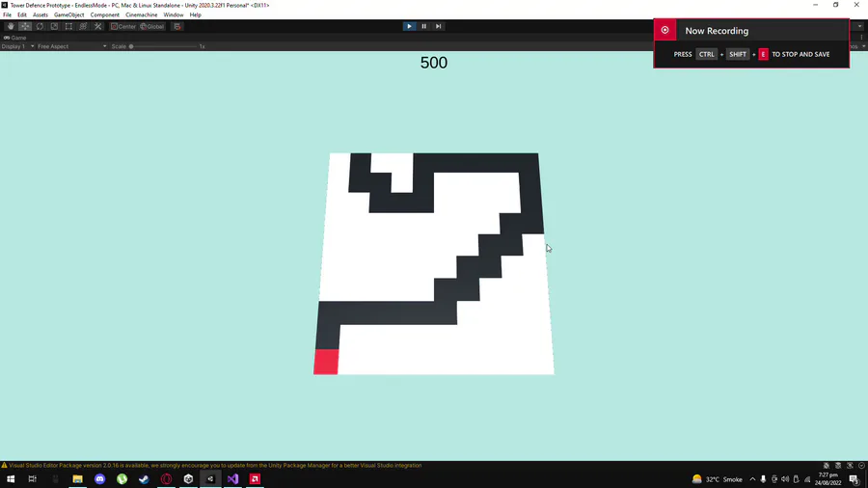Open the Window menu
868x488 pixels.
coord(174,14)
